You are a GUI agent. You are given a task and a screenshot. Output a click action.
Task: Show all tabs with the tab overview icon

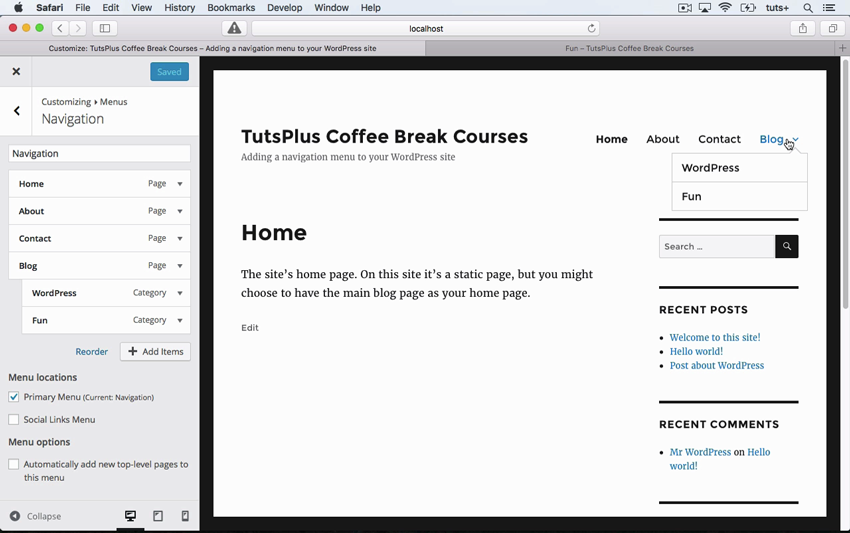833,28
